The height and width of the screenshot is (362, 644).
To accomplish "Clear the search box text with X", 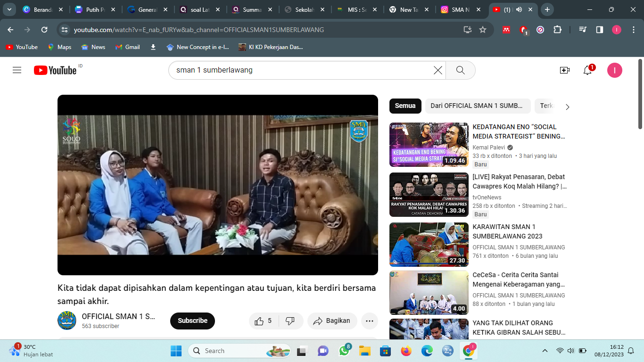I will tap(438, 70).
